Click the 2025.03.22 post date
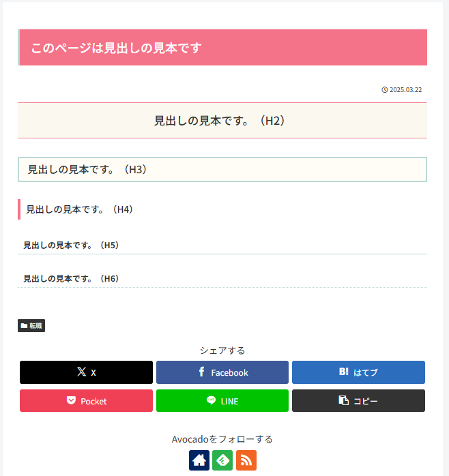 (x=406, y=90)
